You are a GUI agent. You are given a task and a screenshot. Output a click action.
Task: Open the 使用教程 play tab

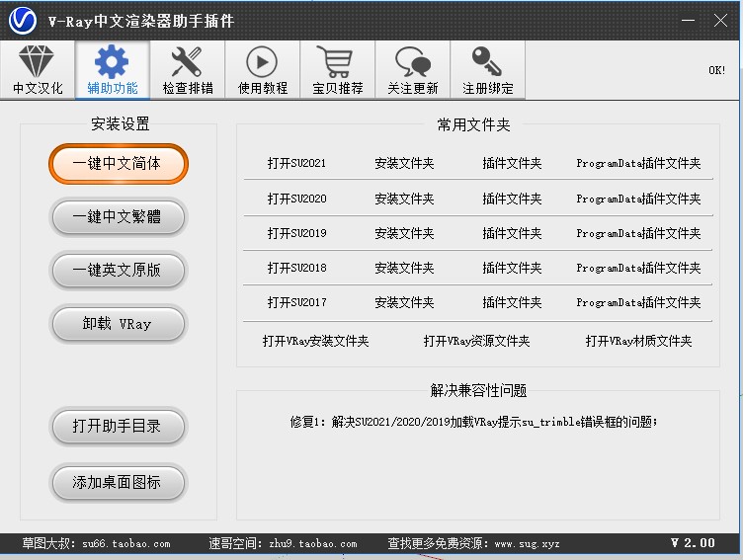[262, 70]
